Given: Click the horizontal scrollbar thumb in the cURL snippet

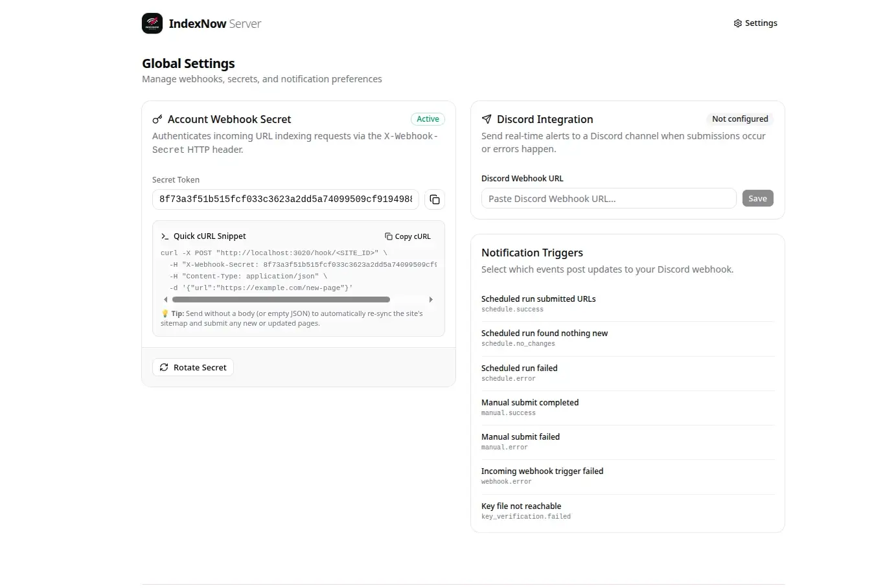Looking at the screenshot, I should pos(281,300).
